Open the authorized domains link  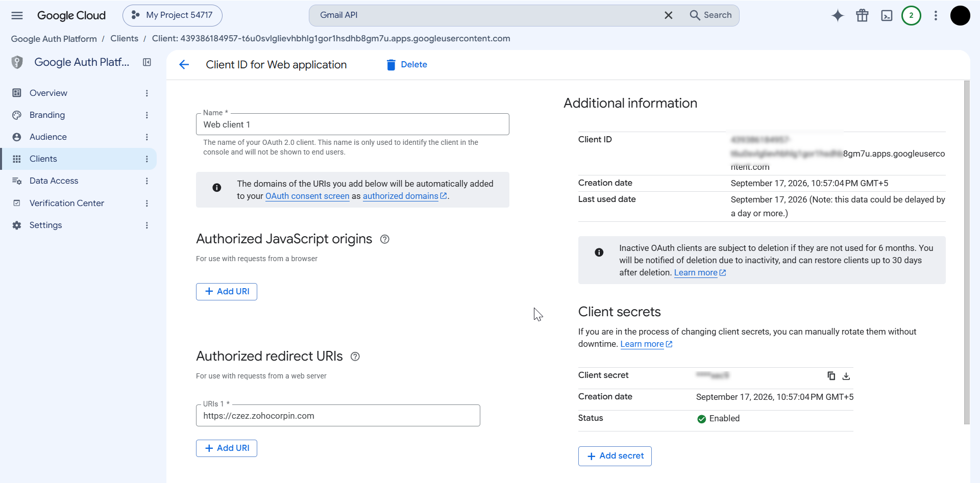pos(405,196)
